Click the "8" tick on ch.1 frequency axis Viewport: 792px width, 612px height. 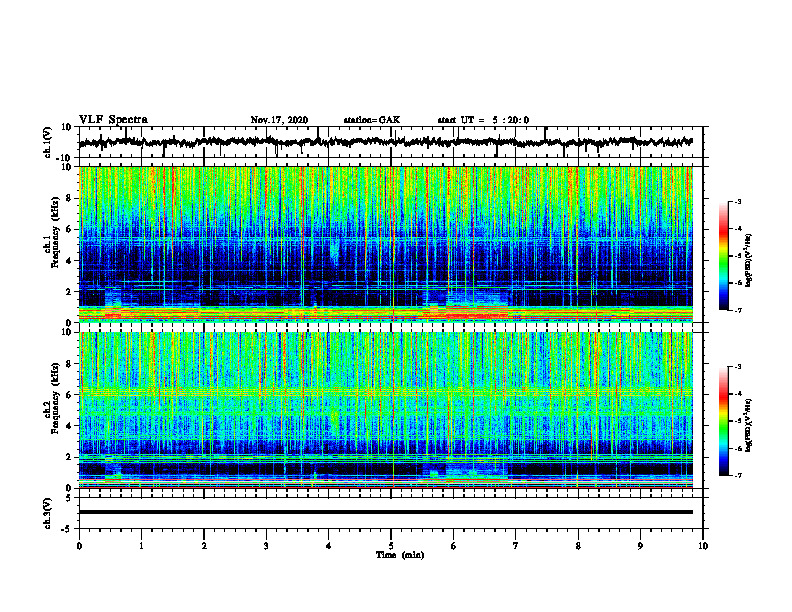[x=70, y=198]
